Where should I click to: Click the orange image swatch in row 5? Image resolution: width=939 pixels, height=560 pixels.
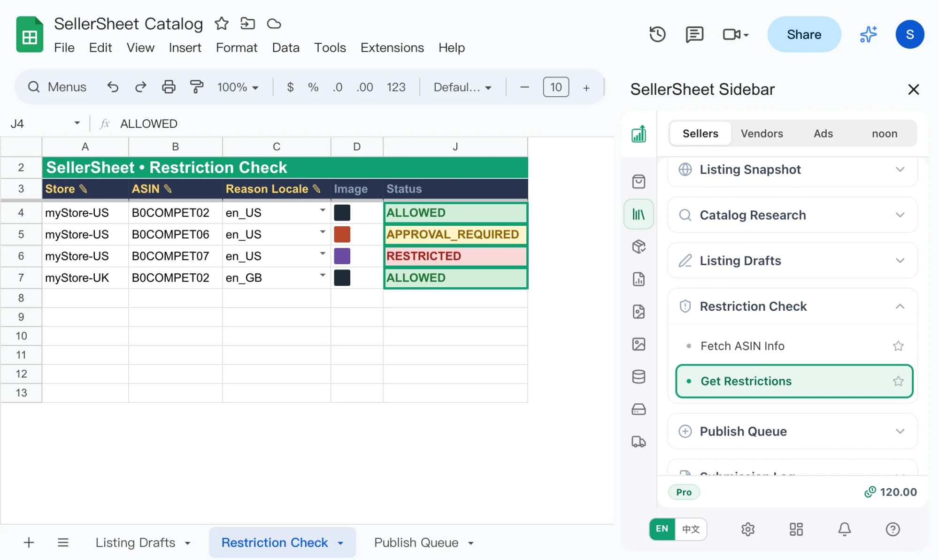[x=342, y=234]
